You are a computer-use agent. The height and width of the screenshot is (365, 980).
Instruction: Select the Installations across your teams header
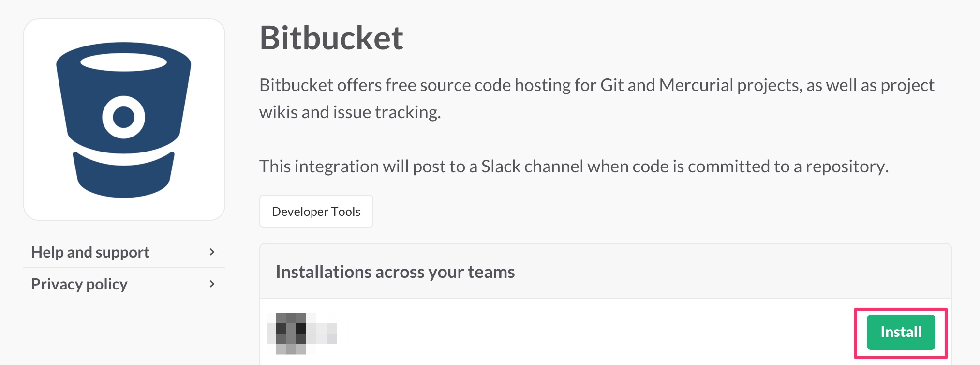(395, 272)
